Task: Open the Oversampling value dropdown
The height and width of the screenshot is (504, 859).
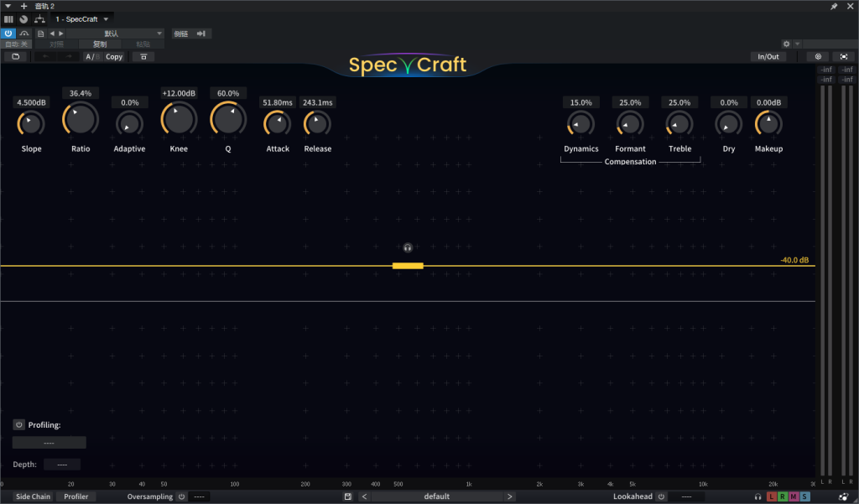Action: (200, 496)
